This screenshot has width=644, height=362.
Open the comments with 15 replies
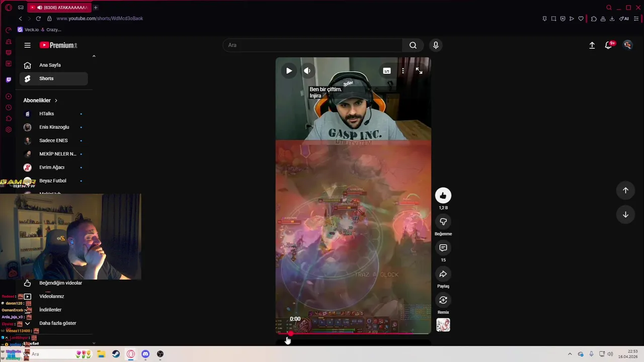443,248
